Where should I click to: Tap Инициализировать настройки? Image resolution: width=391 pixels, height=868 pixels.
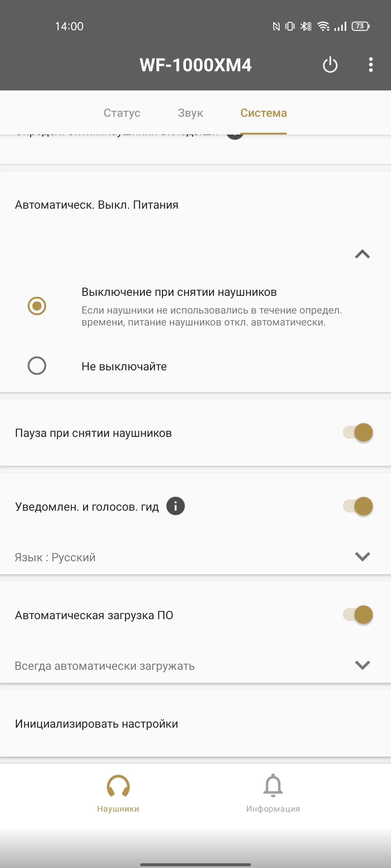point(195,723)
